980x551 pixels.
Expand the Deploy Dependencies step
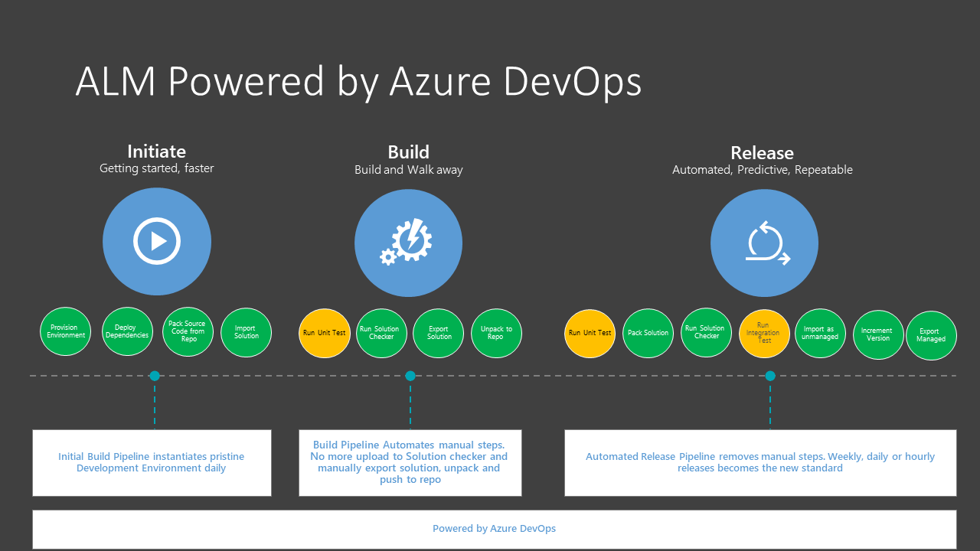tap(127, 331)
